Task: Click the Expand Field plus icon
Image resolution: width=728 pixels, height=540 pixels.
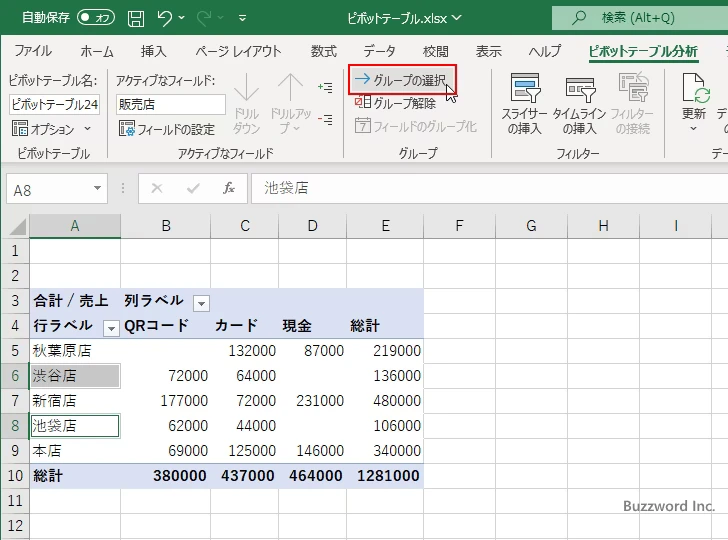Action: pos(325,87)
